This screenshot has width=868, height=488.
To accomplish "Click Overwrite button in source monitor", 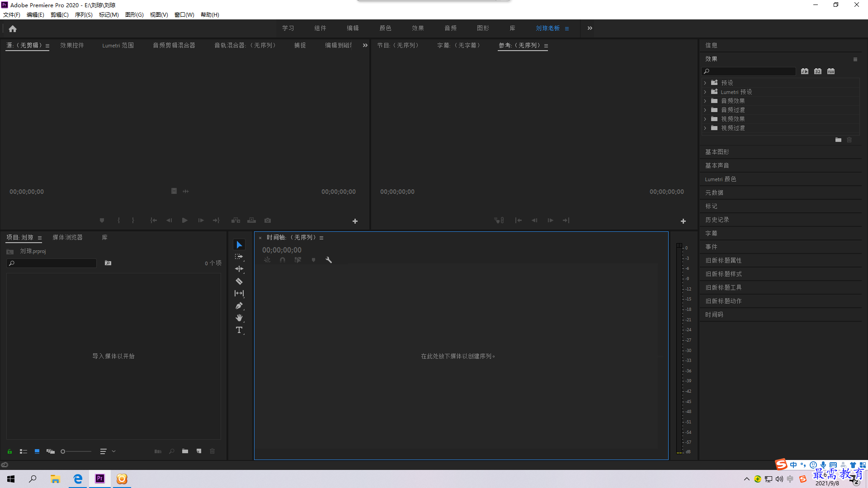I will pyautogui.click(x=252, y=221).
